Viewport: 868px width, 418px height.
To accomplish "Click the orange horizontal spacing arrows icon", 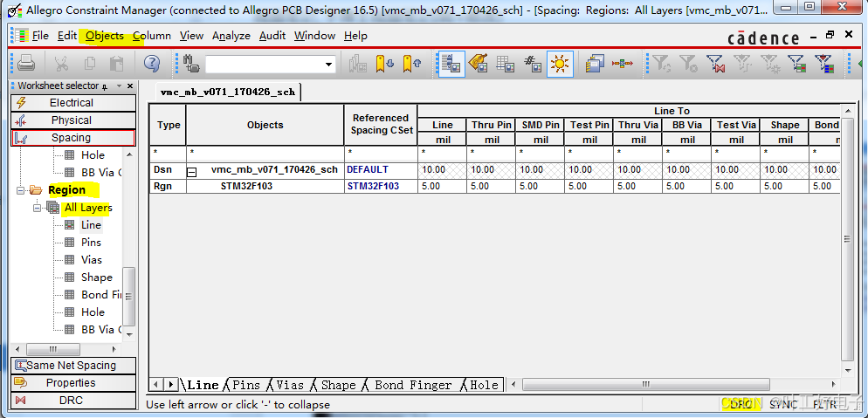I will pyautogui.click(x=623, y=64).
